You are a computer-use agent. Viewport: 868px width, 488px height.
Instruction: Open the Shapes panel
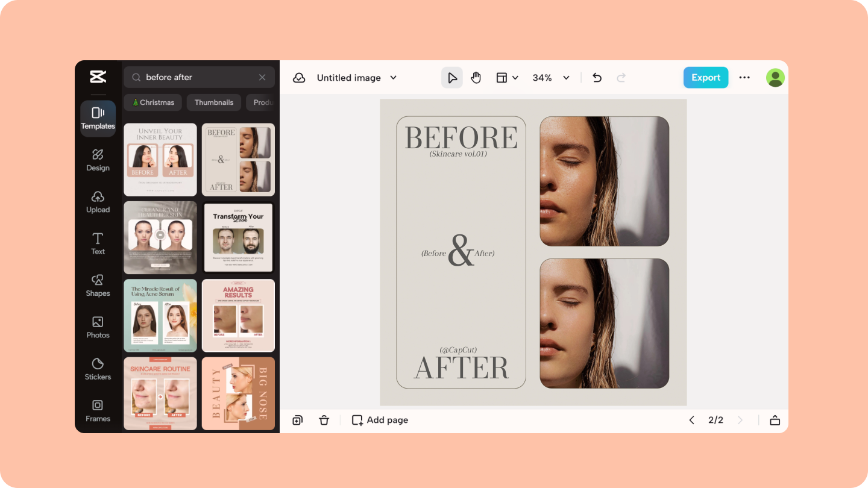click(98, 285)
